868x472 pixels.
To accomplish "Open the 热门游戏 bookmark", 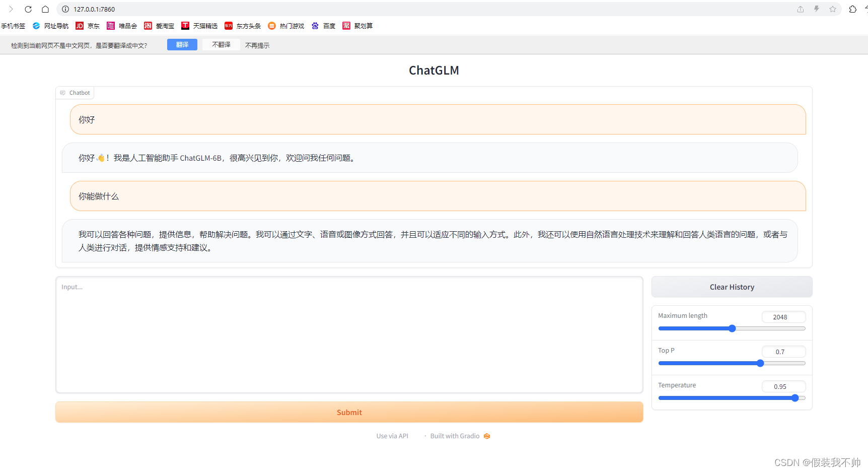I will (x=286, y=26).
